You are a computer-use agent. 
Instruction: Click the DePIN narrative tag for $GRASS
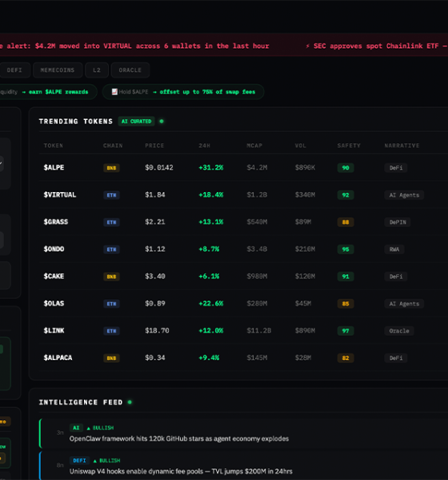point(398,222)
